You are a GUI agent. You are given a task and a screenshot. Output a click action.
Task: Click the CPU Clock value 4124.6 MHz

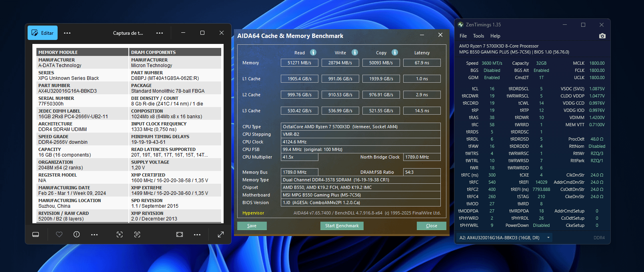coord(361,142)
